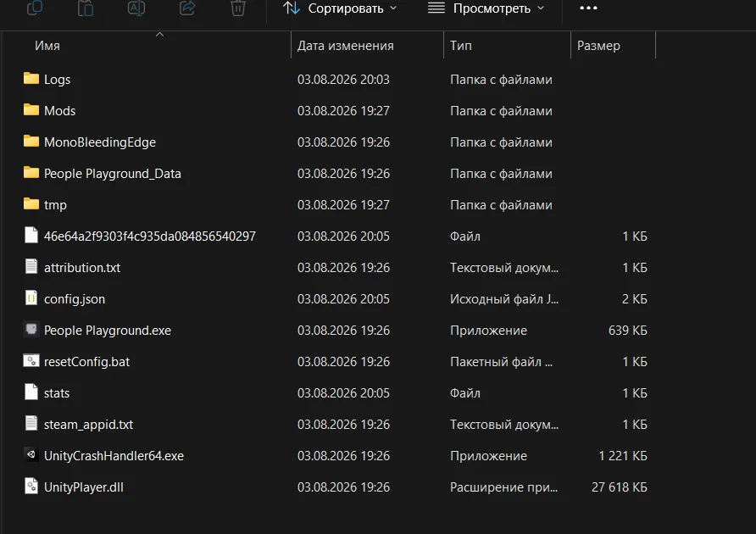Click the Share icon in the toolbar
This screenshot has width=756, height=534.
coord(187,8)
